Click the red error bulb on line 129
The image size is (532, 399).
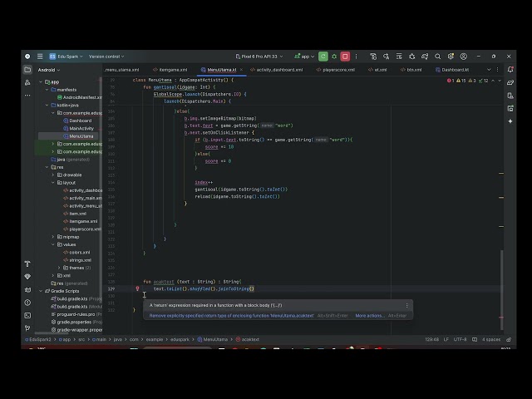pyautogui.click(x=137, y=288)
